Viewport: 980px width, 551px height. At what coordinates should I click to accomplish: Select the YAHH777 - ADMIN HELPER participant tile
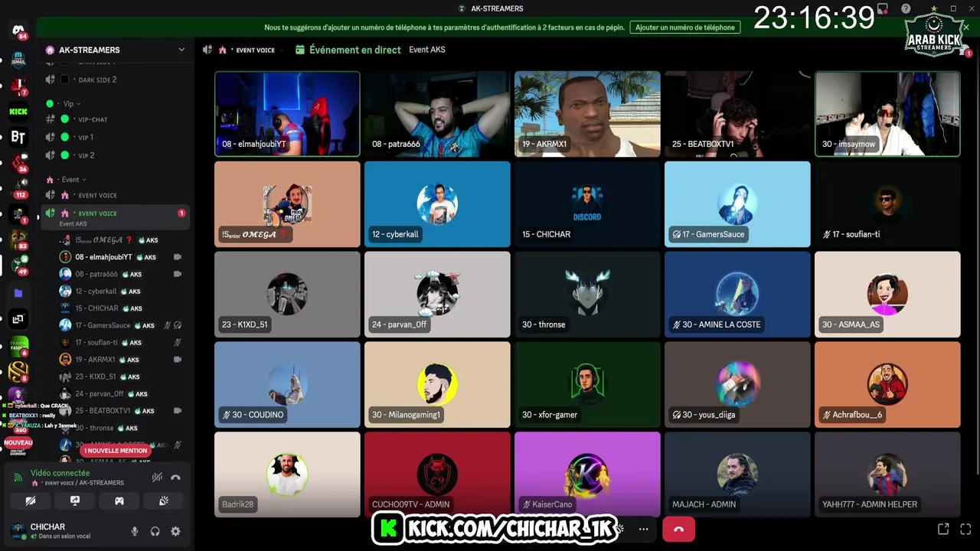[x=887, y=474]
